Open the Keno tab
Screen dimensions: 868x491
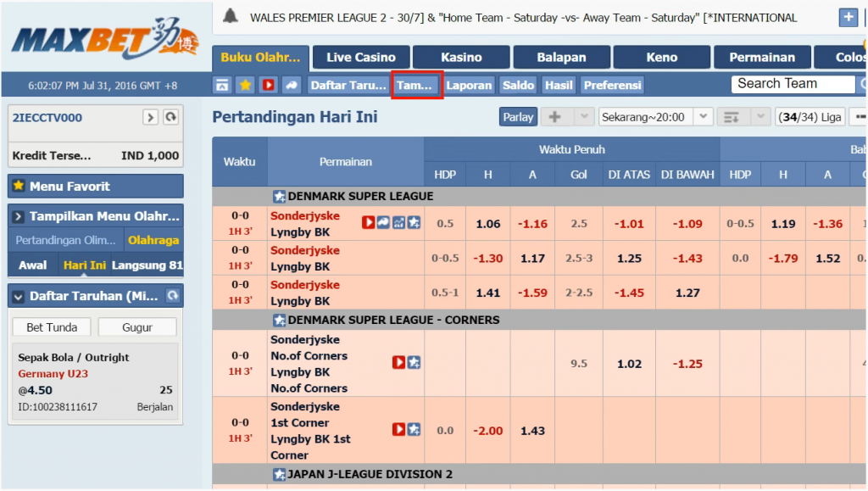click(661, 58)
